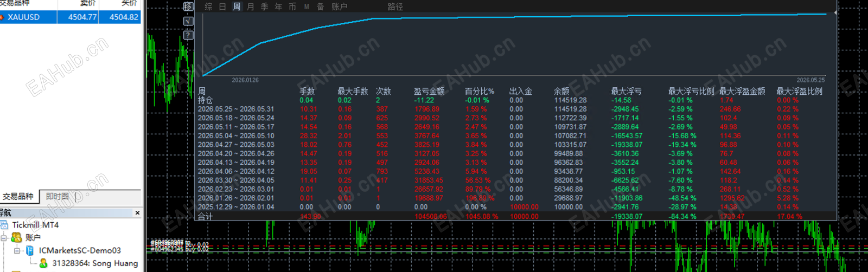The height and width of the screenshot is (272, 868).
Task: Toggle the √ check button on the chart
Action: 188,21
